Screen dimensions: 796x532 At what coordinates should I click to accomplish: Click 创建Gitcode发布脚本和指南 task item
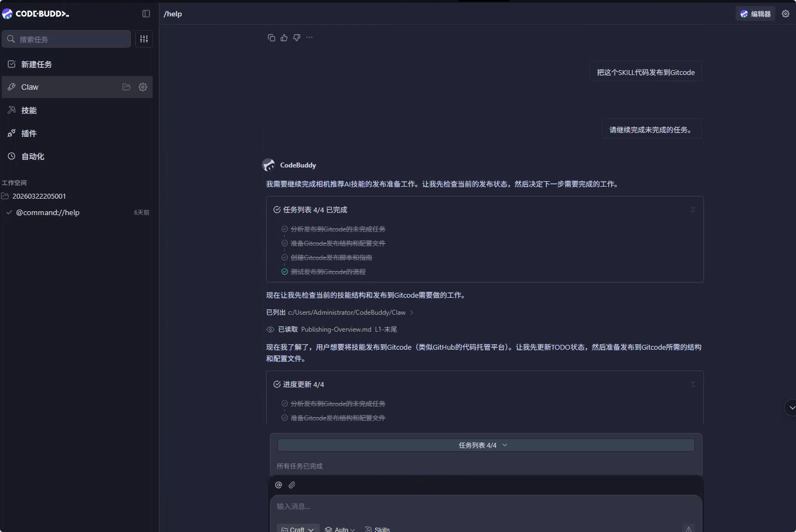331,258
